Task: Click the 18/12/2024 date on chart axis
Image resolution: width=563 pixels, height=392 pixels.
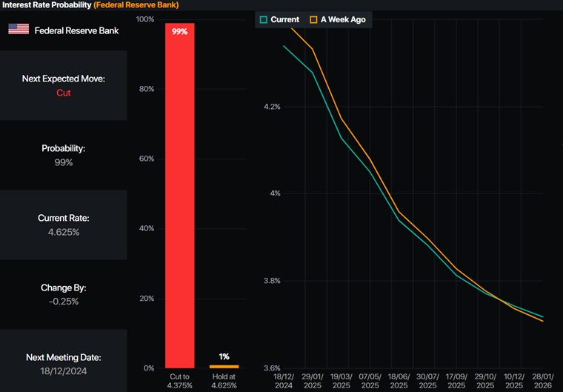Action: coord(284,381)
